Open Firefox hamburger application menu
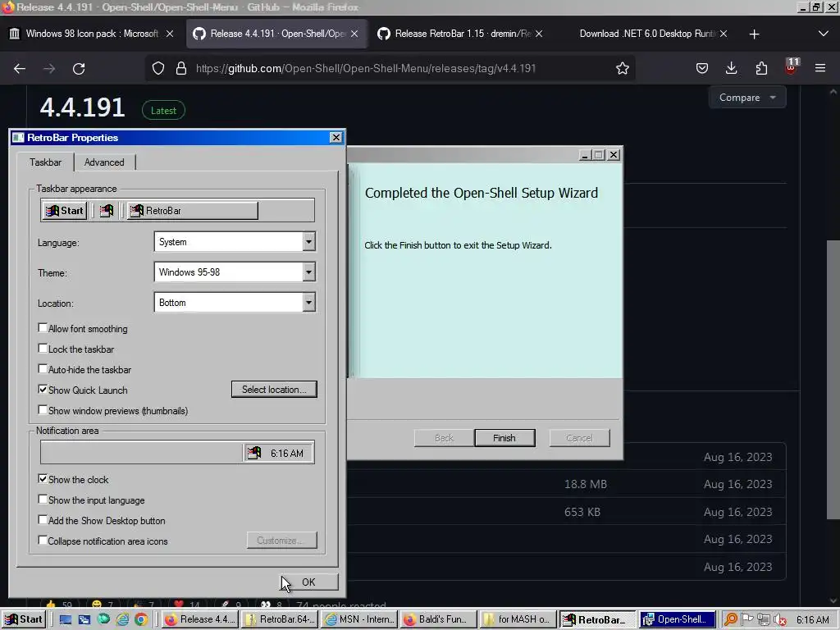840x630 pixels. tap(820, 69)
